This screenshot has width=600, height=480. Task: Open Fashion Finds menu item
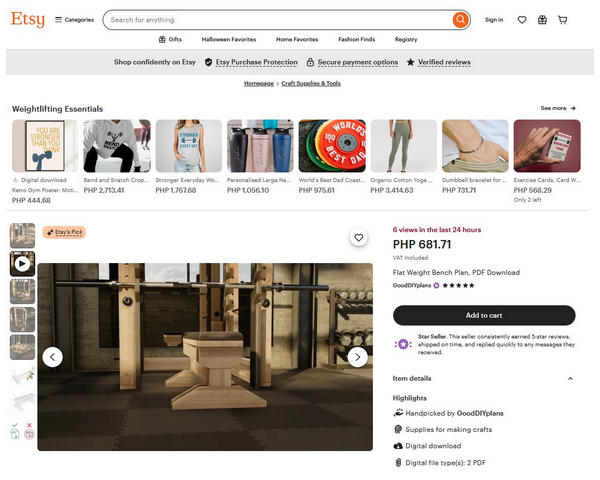357,39
